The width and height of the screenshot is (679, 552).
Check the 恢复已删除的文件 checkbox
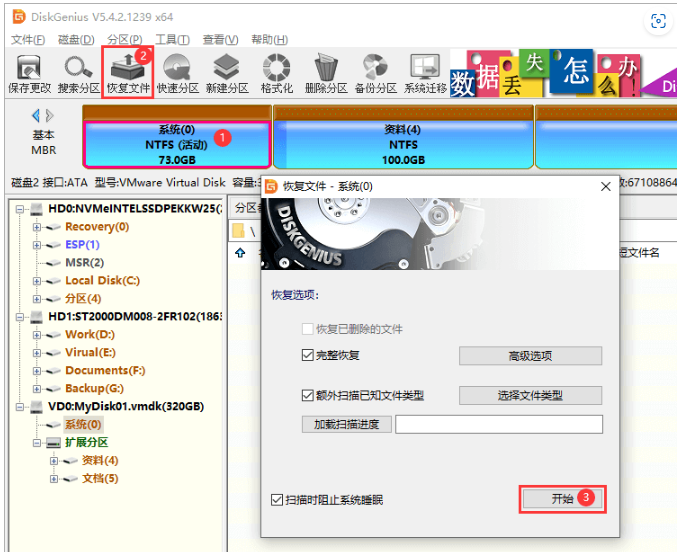[x=307, y=329]
